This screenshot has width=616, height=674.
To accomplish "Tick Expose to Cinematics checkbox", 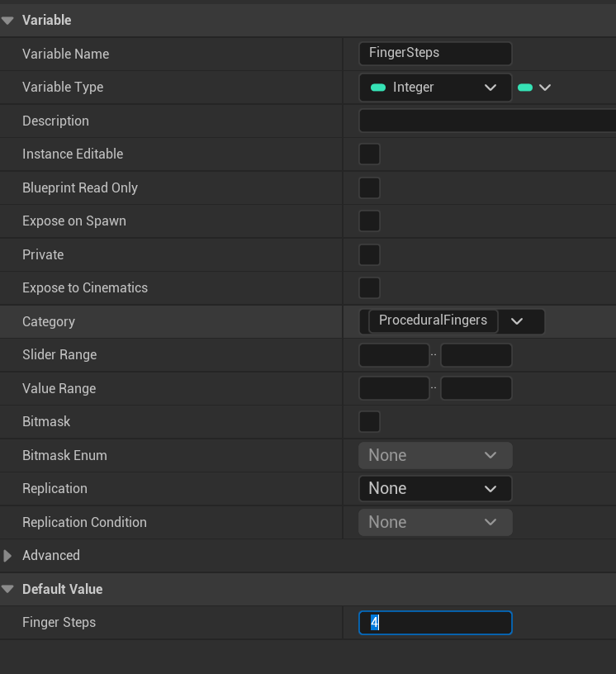I will coord(369,288).
